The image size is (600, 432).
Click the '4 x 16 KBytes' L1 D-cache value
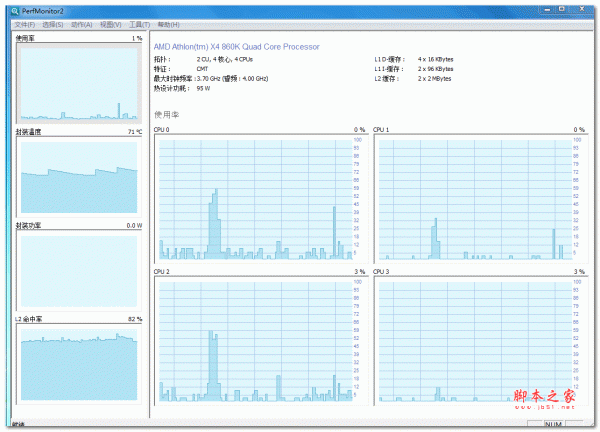point(435,59)
